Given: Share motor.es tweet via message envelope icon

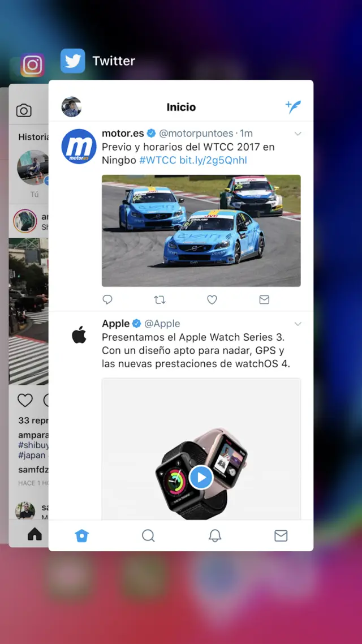Looking at the screenshot, I should (x=264, y=300).
